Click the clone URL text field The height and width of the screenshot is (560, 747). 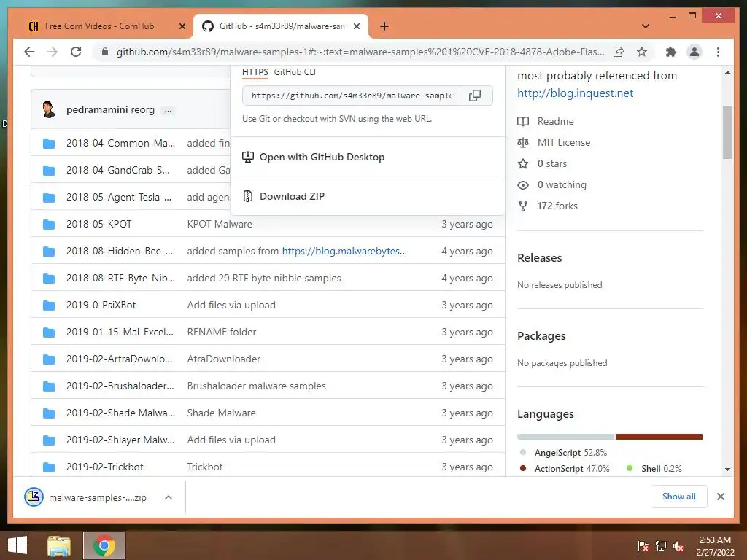351,96
